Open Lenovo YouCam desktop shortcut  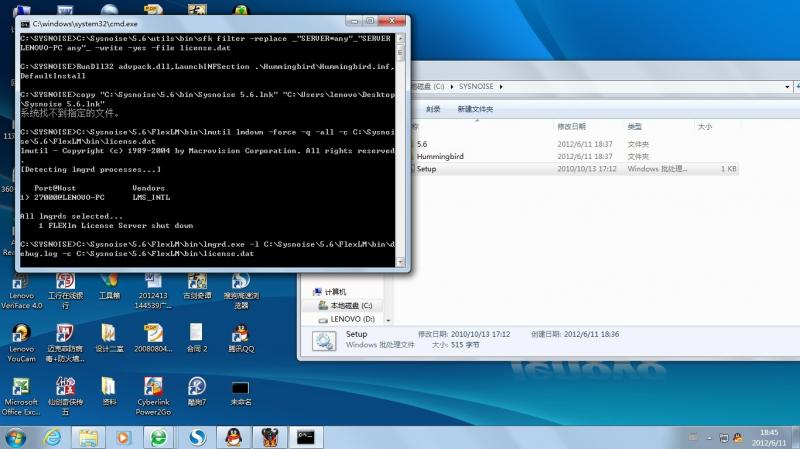21,343
